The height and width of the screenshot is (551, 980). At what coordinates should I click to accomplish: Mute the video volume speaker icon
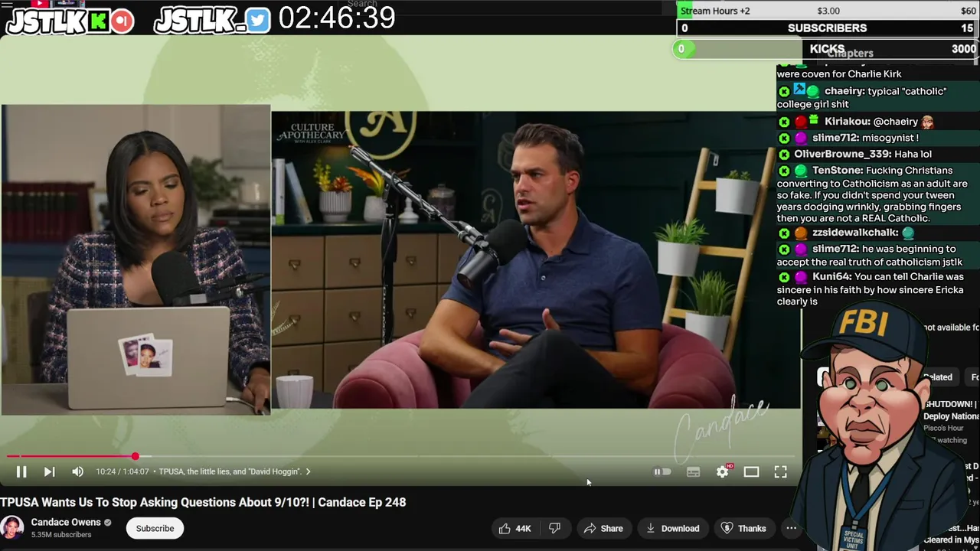pyautogui.click(x=77, y=472)
